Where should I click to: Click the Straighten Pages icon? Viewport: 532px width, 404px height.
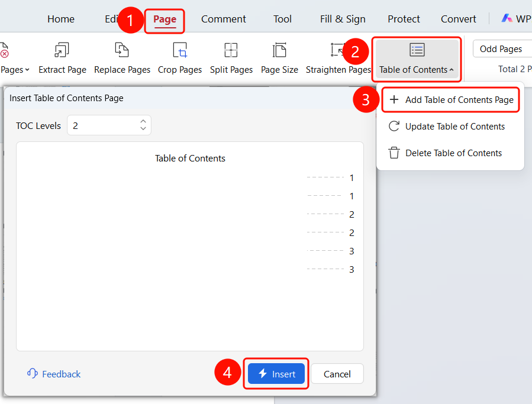click(x=338, y=50)
